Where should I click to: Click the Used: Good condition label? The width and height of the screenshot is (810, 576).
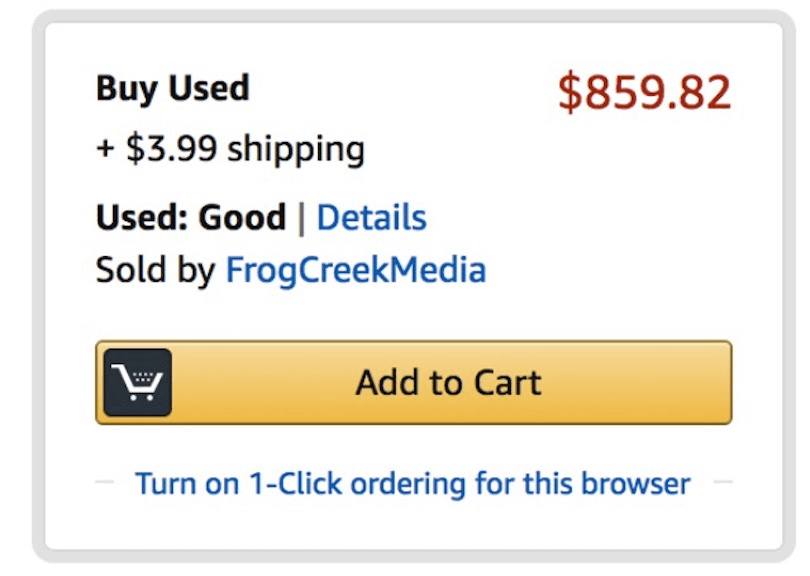click(x=190, y=218)
